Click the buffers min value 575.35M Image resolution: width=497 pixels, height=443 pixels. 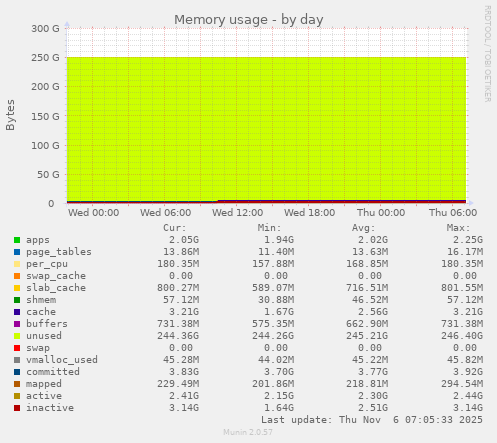[x=273, y=324]
